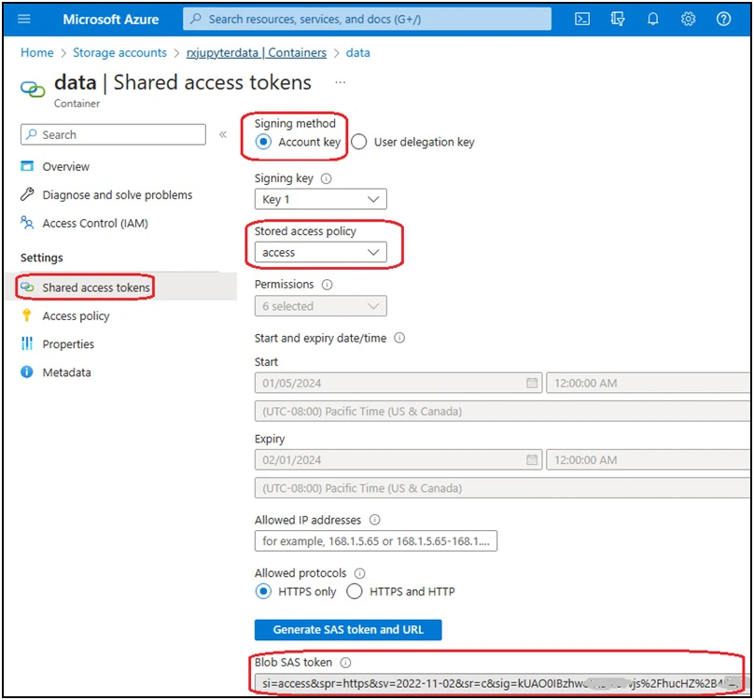Click the Blob SAS token info icon
This screenshot has width=754, height=700.
tap(345, 663)
